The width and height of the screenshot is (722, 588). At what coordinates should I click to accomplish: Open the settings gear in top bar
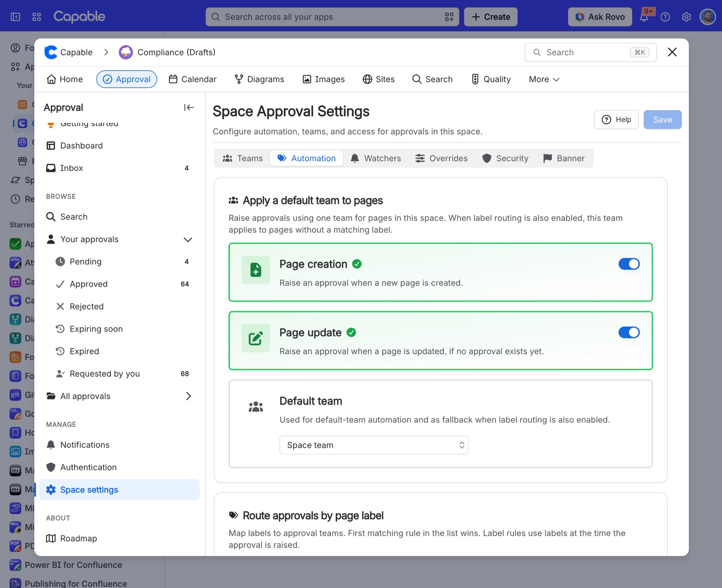(686, 17)
